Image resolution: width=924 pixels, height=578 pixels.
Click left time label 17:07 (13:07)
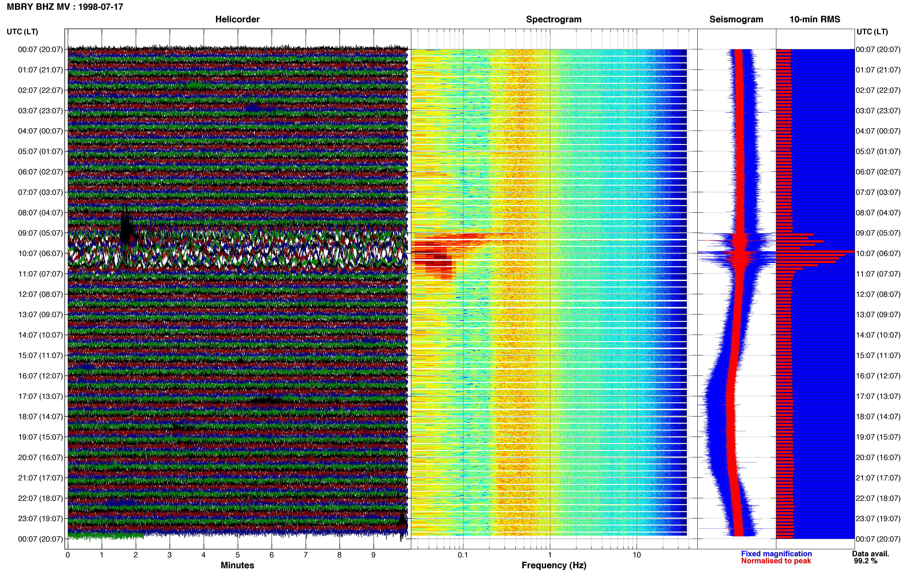(41, 396)
